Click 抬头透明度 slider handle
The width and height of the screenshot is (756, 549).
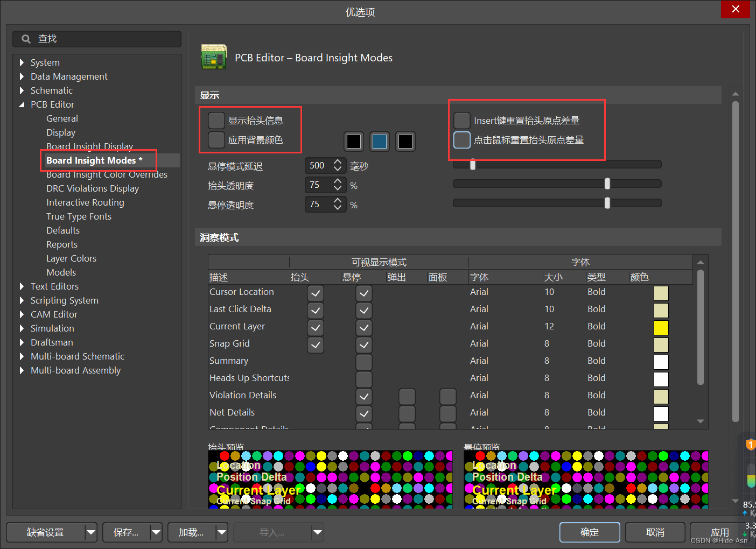pos(607,184)
